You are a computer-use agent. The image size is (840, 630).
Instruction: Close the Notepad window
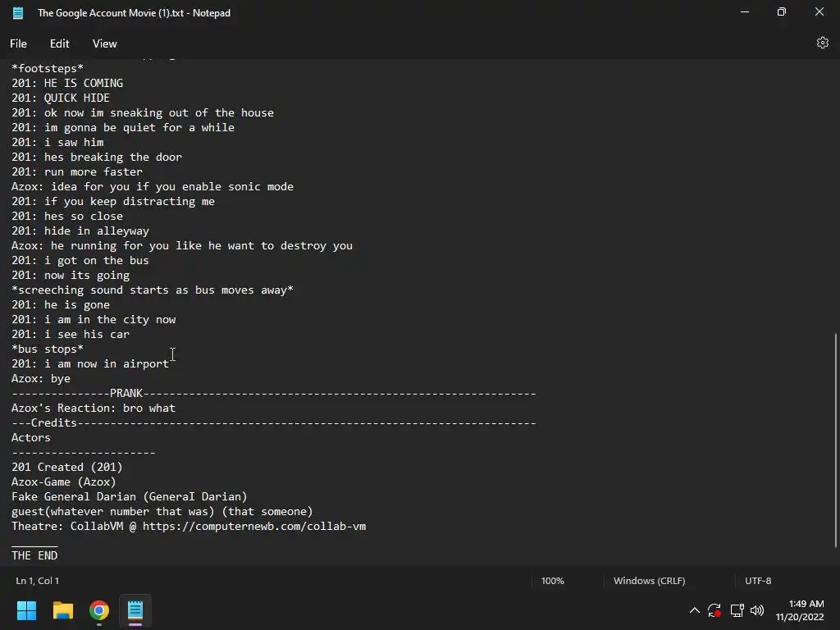click(819, 12)
